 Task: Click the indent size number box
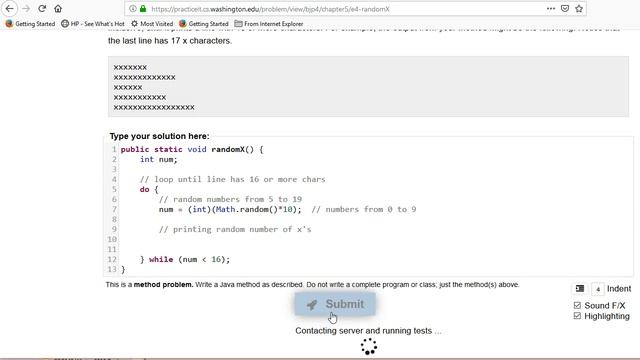point(598,289)
